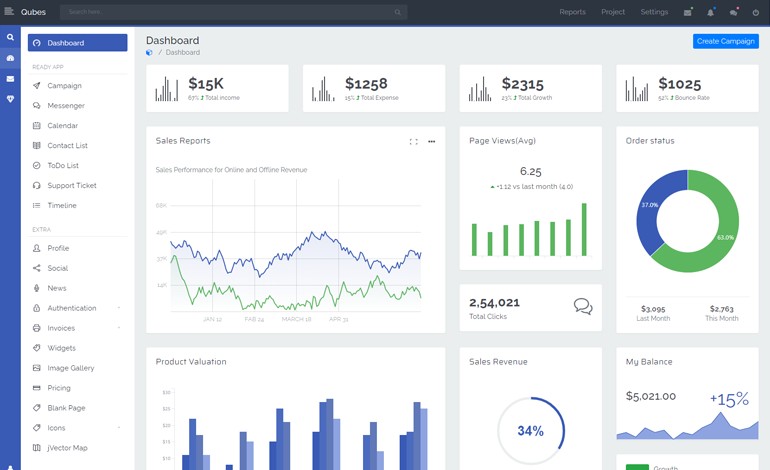Click the chat bubbles icon in Total Clicks card
Viewport: 770px width, 470px height.
click(583, 306)
